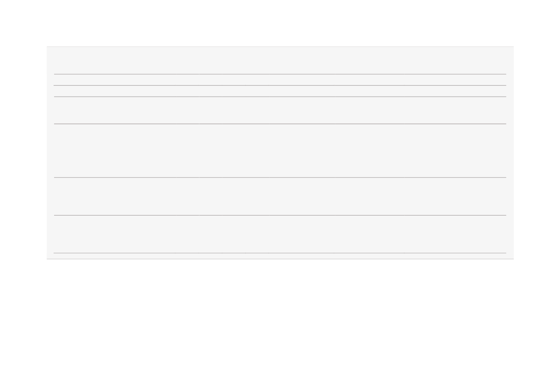The image size is (555, 392).
Task: Click seventh-column cell in the fifth row
Action: [370, 196]
